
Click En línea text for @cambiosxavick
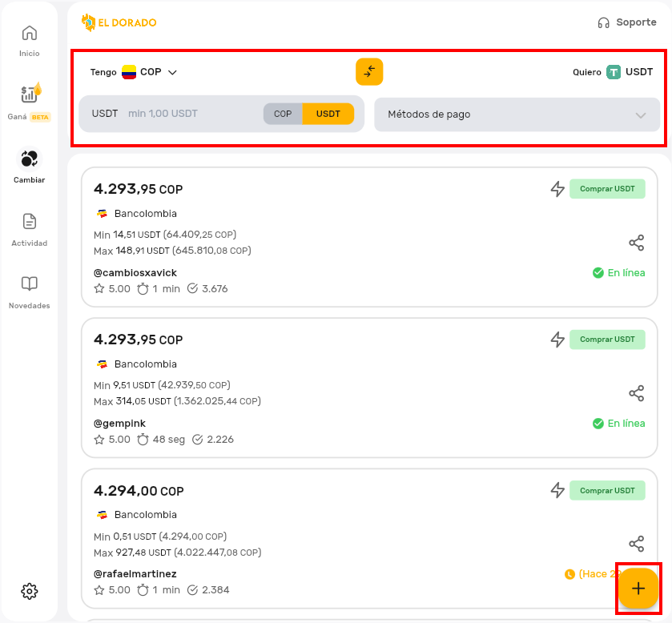(x=626, y=273)
